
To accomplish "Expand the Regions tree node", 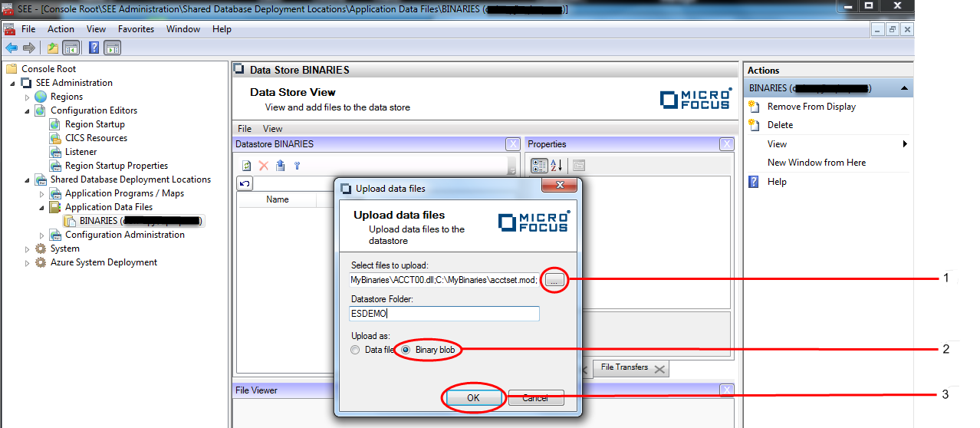I will pyautogui.click(x=27, y=97).
